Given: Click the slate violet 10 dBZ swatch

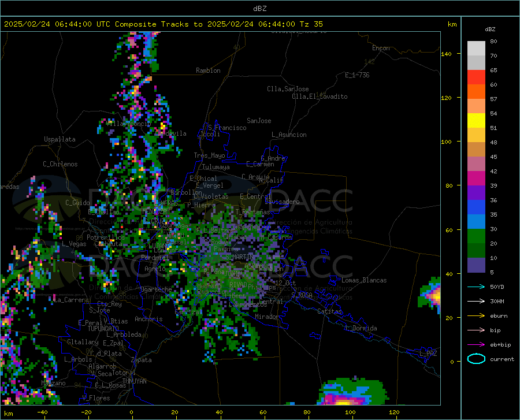Looking at the screenshot, I should [x=476, y=265].
